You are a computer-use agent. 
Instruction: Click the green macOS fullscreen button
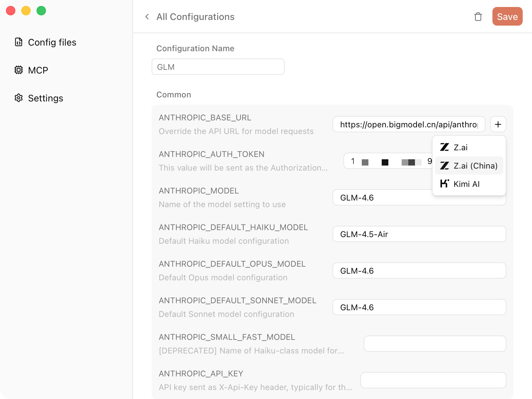pyautogui.click(x=41, y=11)
